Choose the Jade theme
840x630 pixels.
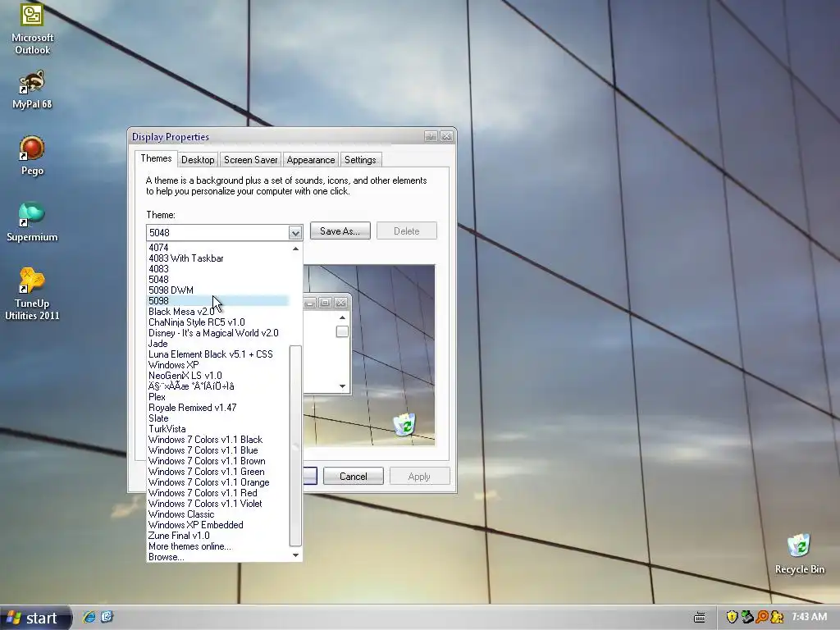(x=218, y=344)
